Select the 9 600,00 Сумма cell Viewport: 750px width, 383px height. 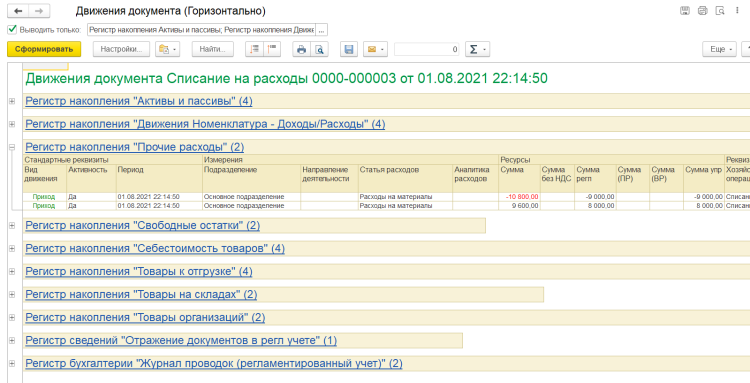coord(519,206)
